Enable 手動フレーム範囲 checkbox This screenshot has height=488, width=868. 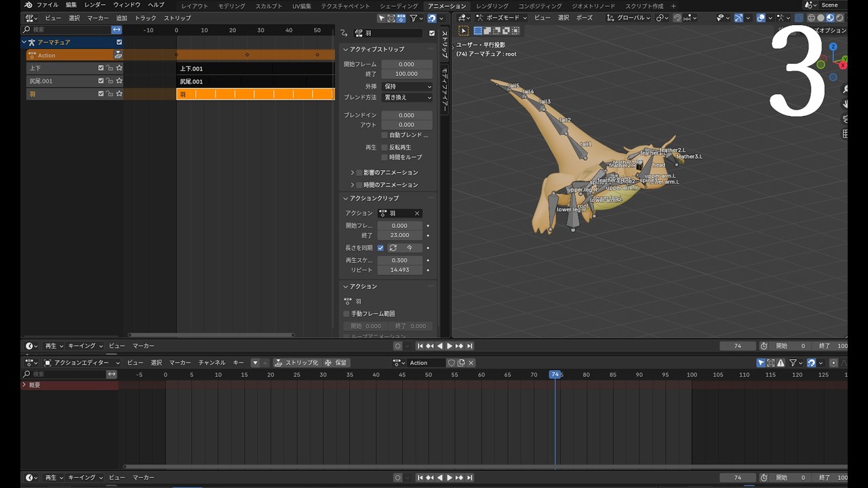[x=347, y=314]
